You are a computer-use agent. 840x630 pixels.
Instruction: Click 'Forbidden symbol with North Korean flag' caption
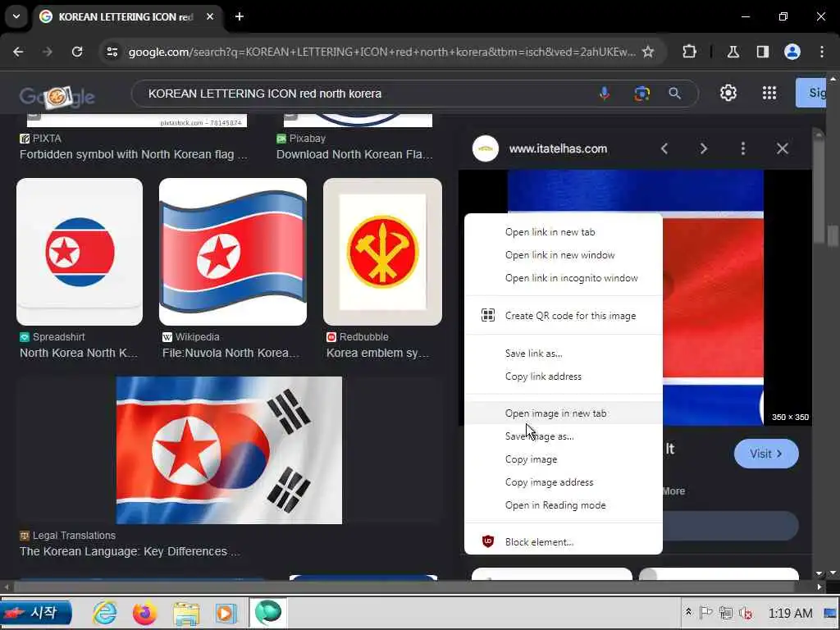pos(134,154)
